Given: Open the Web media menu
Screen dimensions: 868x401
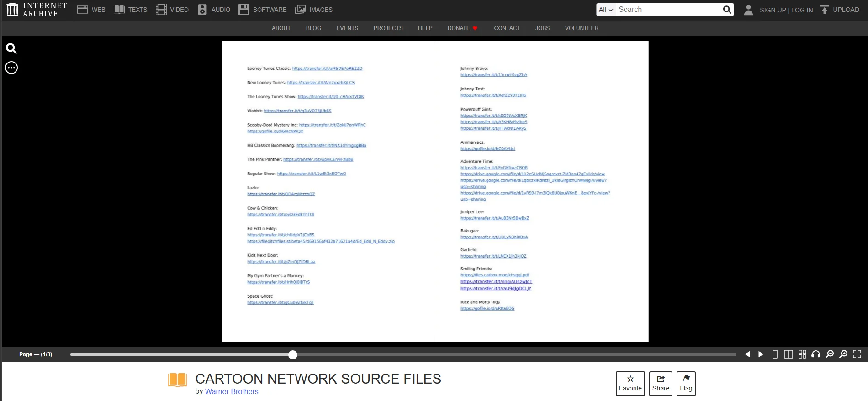Looking at the screenshot, I should [x=91, y=10].
